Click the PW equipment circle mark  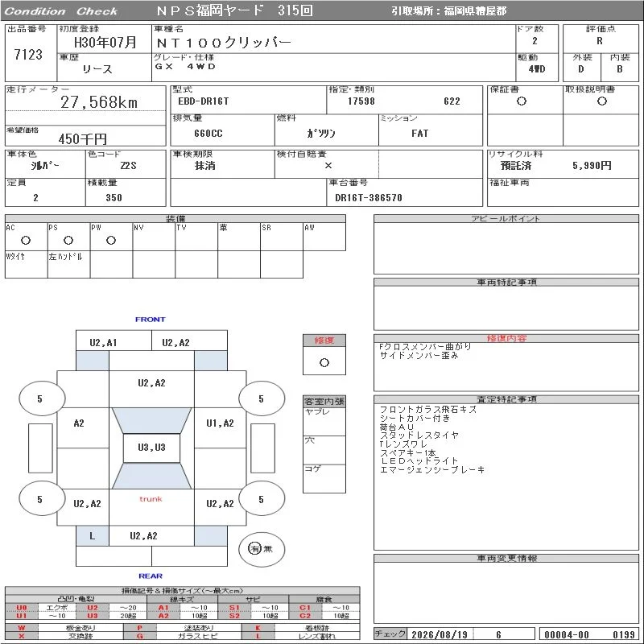pos(111,240)
